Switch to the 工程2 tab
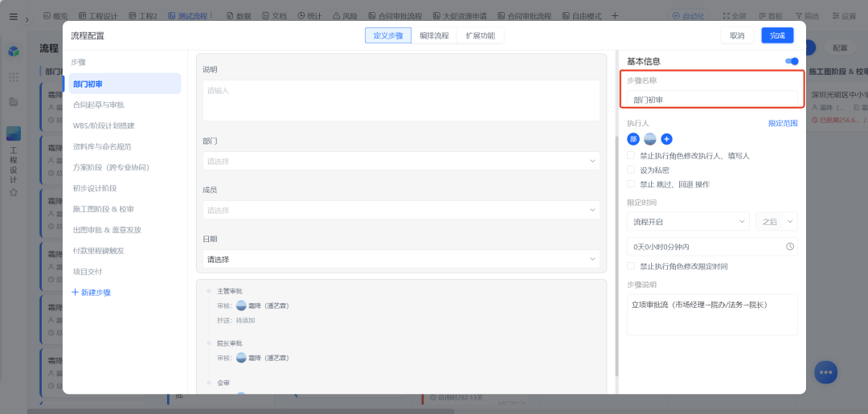The width and height of the screenshot is (868, 414). pos(144,16)
